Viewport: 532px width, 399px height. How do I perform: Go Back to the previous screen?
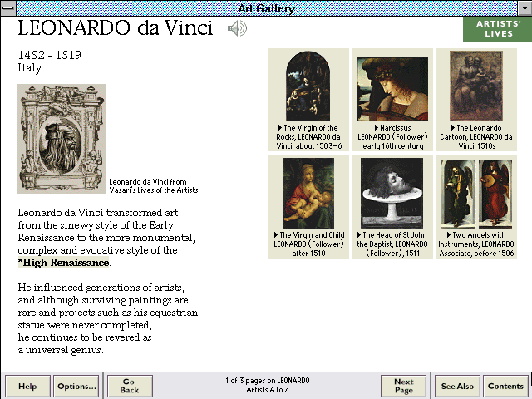point(130,386)
